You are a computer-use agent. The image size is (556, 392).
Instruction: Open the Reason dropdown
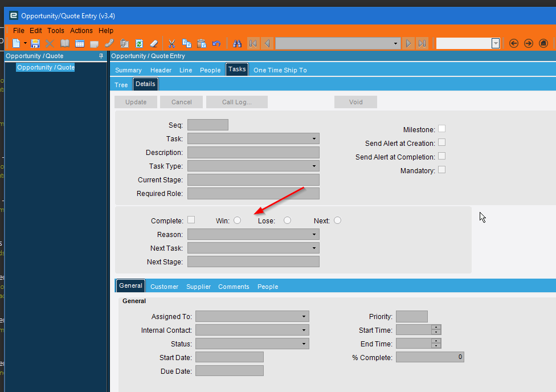tap(314, 235)
